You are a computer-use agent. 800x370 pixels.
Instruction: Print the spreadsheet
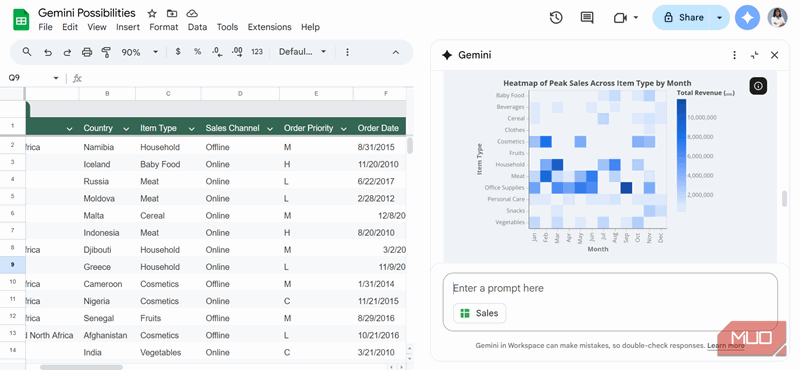(x=87, y=52)
